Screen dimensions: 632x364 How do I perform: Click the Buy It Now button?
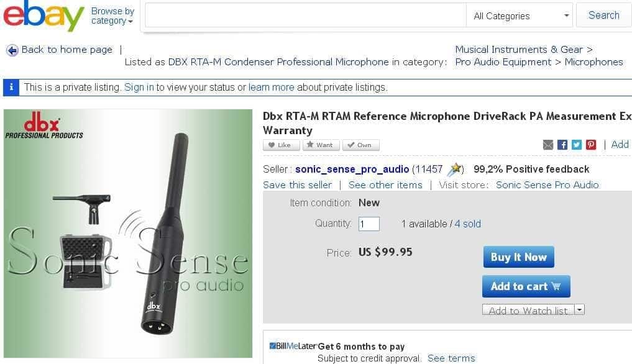[x=519, y=257]
